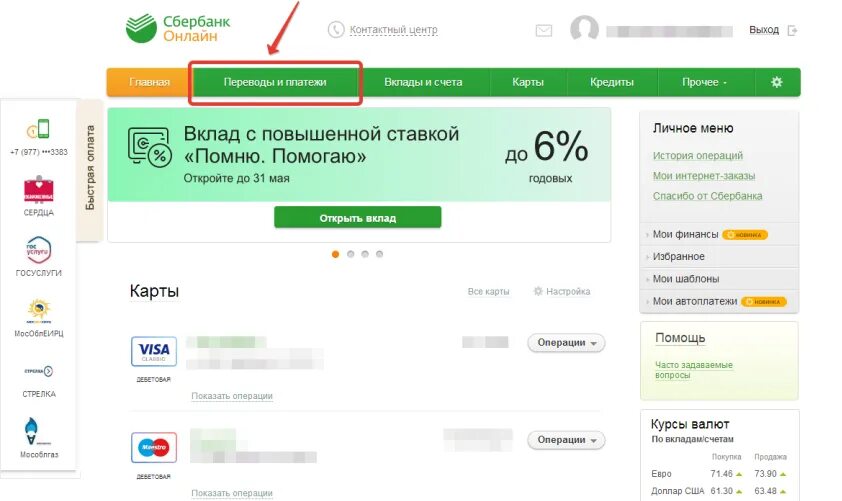Click the Visa Classic card logo
The width and height of the screenshot is (842, 501).
[154, 351]
